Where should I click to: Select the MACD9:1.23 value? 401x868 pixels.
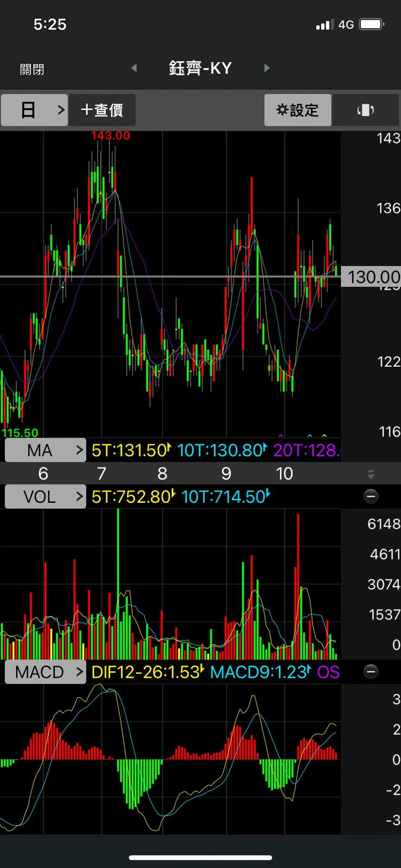click(261, 672)
